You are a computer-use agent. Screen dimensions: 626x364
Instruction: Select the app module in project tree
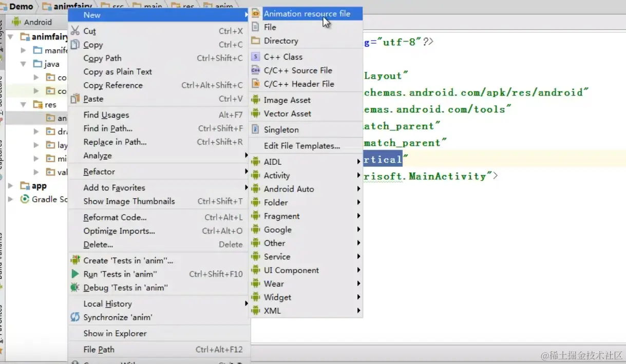(39, 186)
